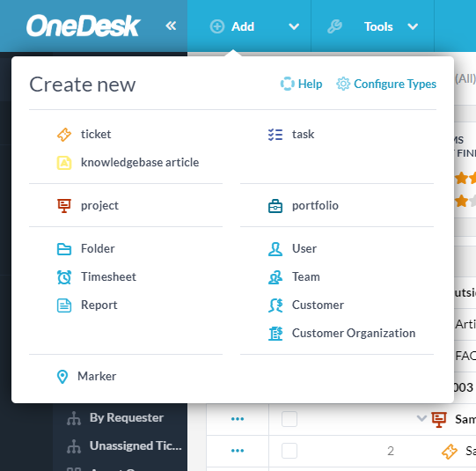This screenshot has height=471, width=476.
Task: Open the Add dropdown arrow
Action: (294, 26)
